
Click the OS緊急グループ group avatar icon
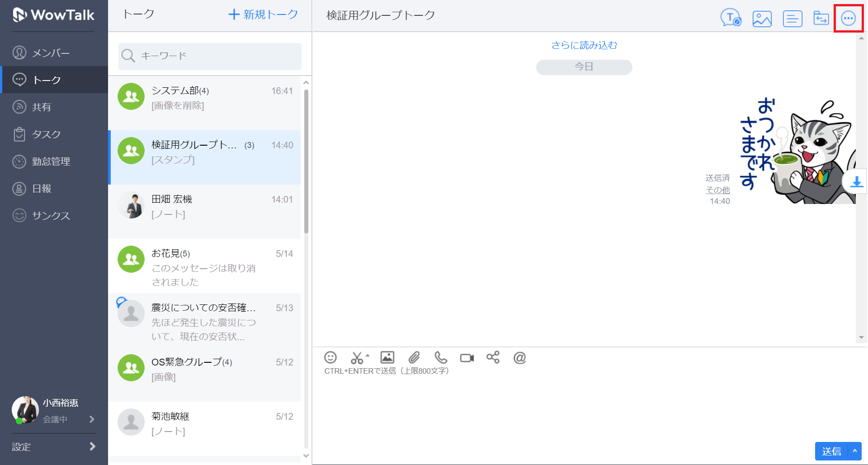click(x=131, y=368)
